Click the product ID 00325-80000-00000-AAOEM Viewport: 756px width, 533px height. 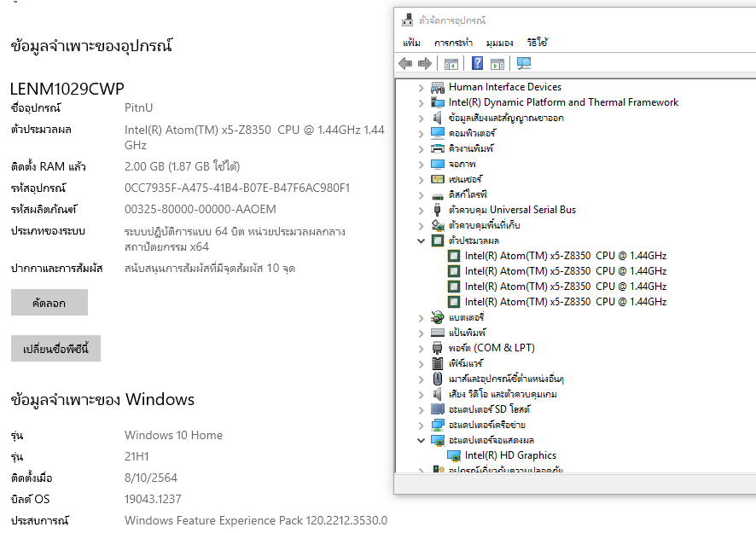pyautogui.click(x=200, y=209)
